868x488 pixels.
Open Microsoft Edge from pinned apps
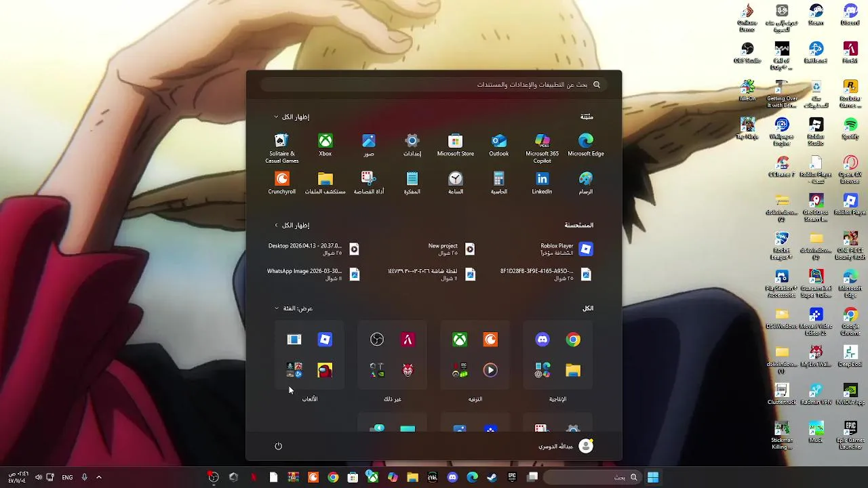[x=585, y=145]
